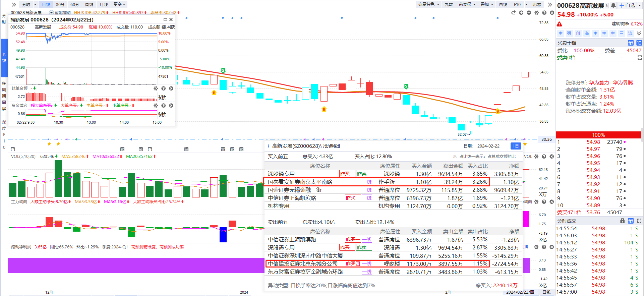This screenshot has width=644, height=296.
Task: Expand the stock tag row chevron
Action: click(x=639, y=34)
